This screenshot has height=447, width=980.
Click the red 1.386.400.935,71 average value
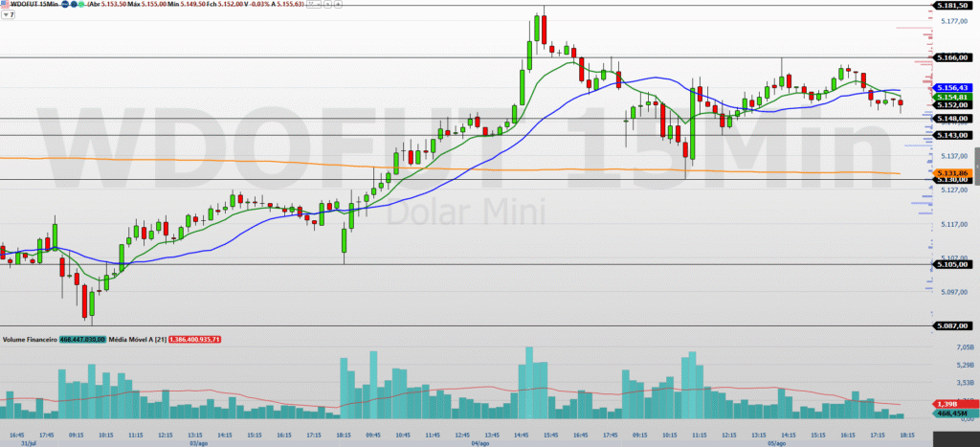click(x=194, y=340)
